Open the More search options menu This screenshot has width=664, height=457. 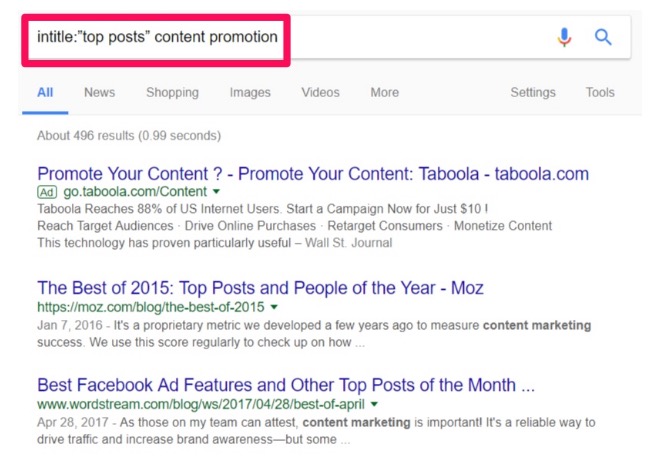[384, 92]
